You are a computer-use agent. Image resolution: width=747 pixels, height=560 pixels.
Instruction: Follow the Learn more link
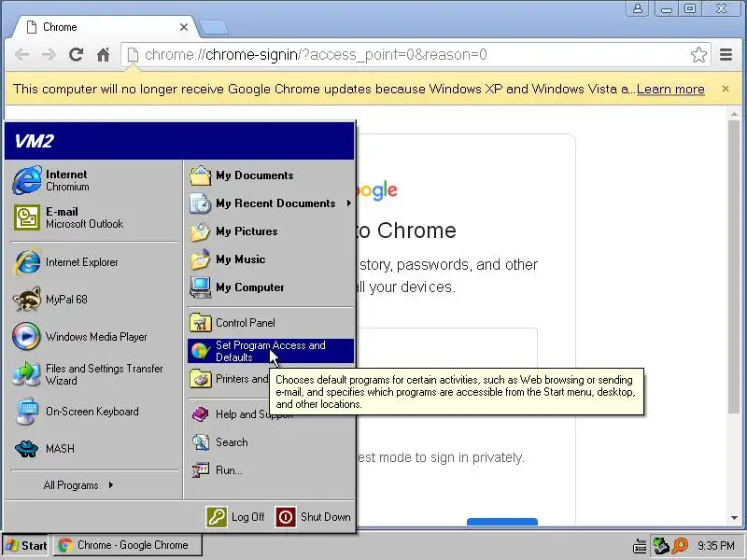[670, 89]
